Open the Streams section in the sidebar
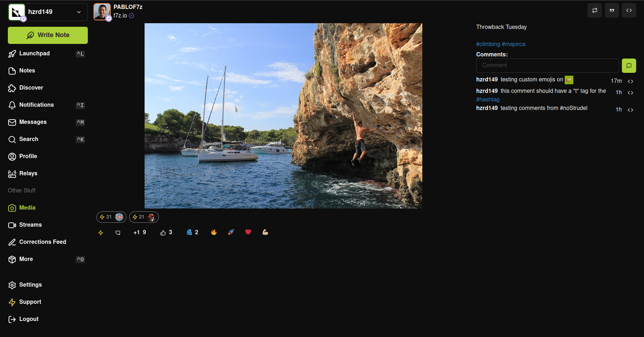This screenshot has height=337, width=644. tap(30, 225)
